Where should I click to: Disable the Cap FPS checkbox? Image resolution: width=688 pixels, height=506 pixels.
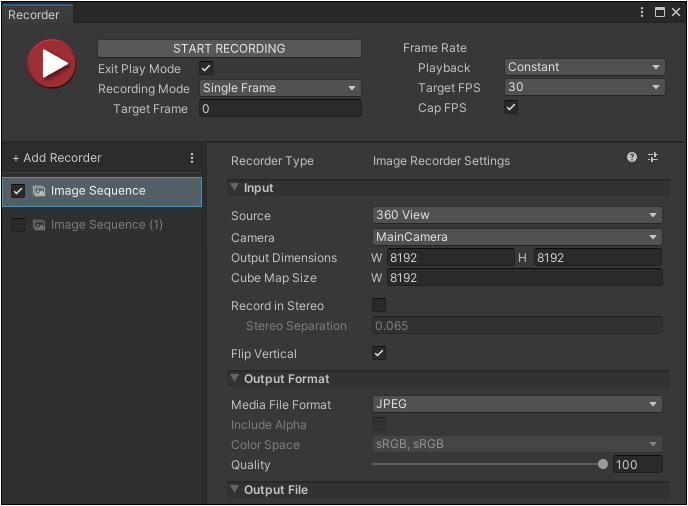pyautogui.click(x=511, y=108)
